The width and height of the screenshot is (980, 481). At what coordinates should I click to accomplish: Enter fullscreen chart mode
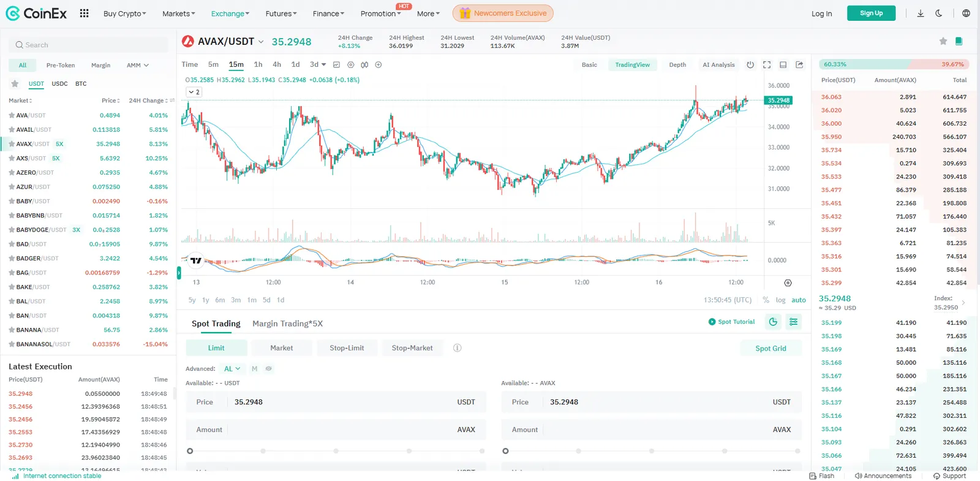pyautogui.click(x=767, y=64)
